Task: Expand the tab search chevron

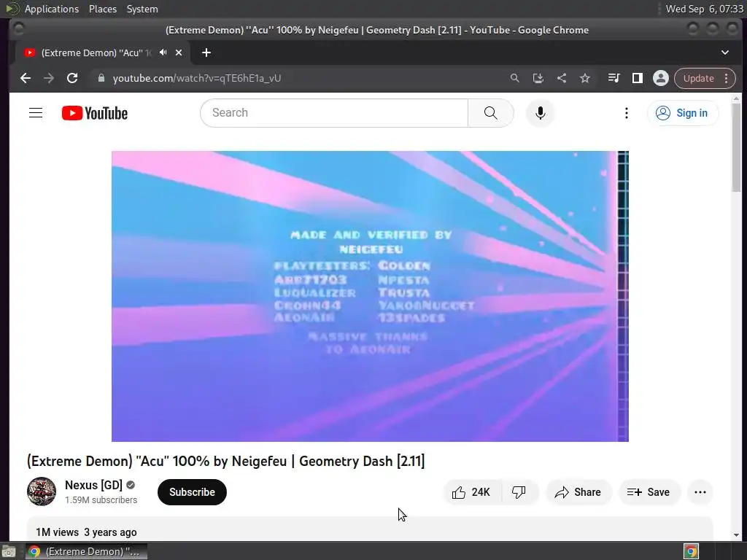Action: pyautogui.click(x=725, y=52)
